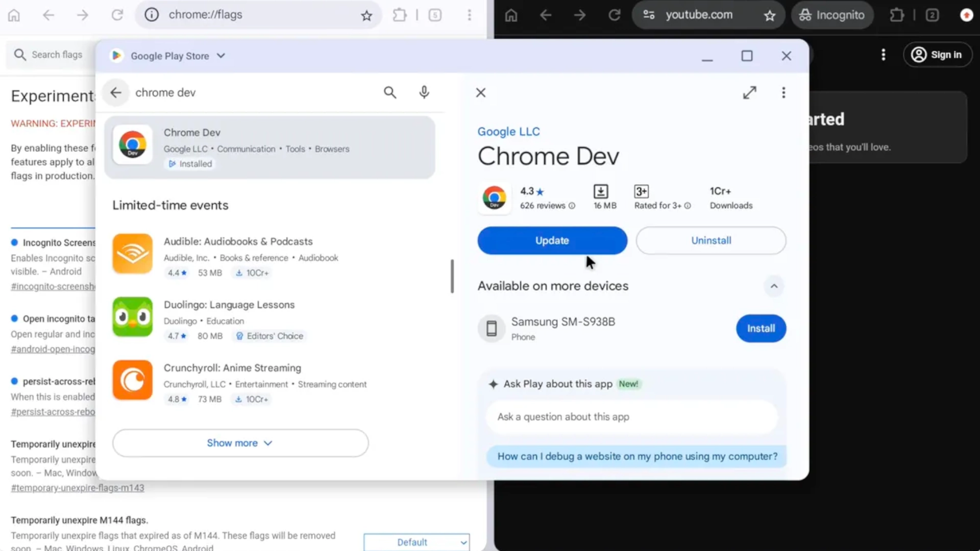Install on Samsung SM-S938B phone
Image resolution: width=980 pixels, height=551 pixels.
[761, 329]
